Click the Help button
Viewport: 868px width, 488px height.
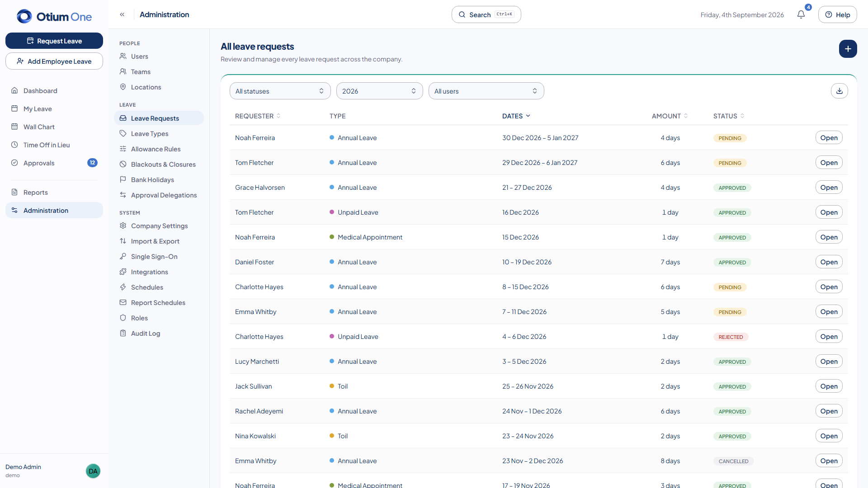click(x=838, y=14)
